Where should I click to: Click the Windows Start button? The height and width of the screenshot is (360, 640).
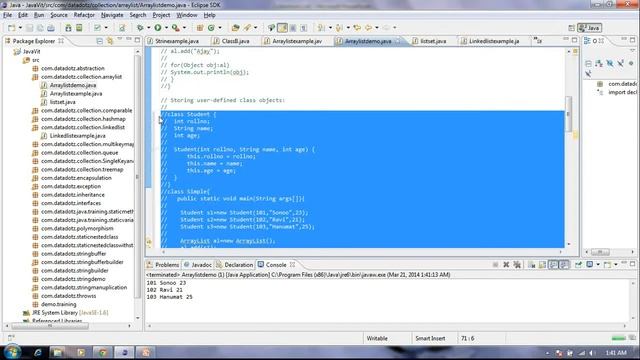12,352
